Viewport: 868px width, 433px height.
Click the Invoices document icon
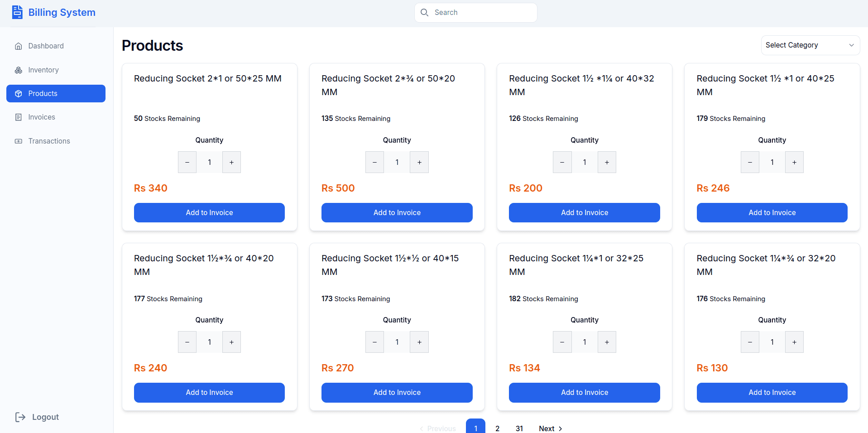(x=19, y=117)
